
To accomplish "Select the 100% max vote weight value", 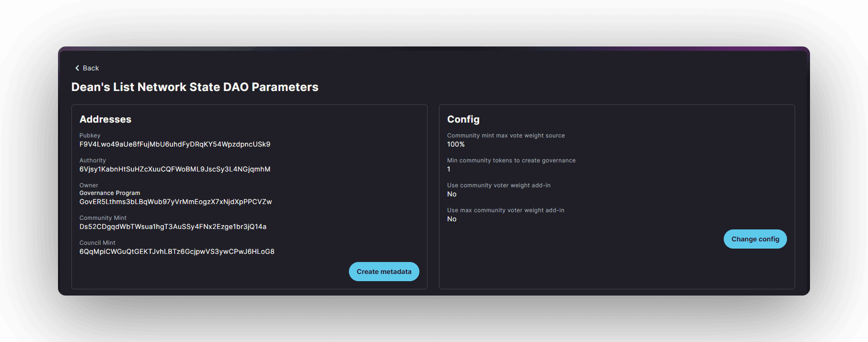I will click(x=455, y=144).
